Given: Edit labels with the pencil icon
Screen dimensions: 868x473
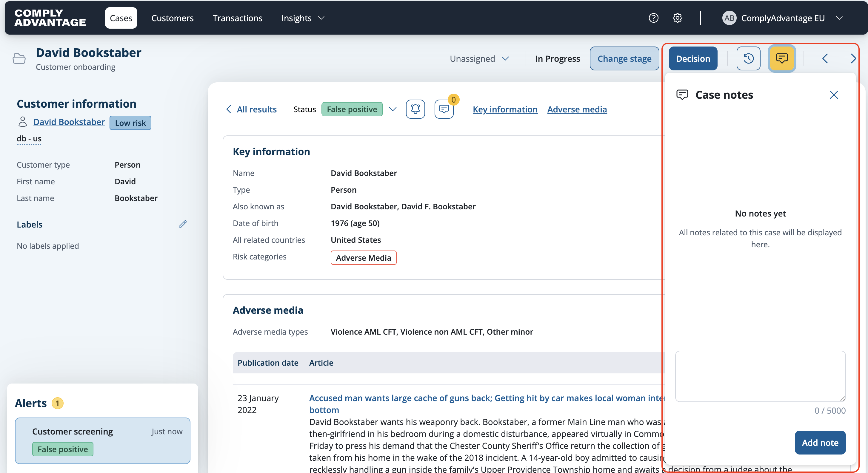Looking at the screenshot, I should 182,224.
